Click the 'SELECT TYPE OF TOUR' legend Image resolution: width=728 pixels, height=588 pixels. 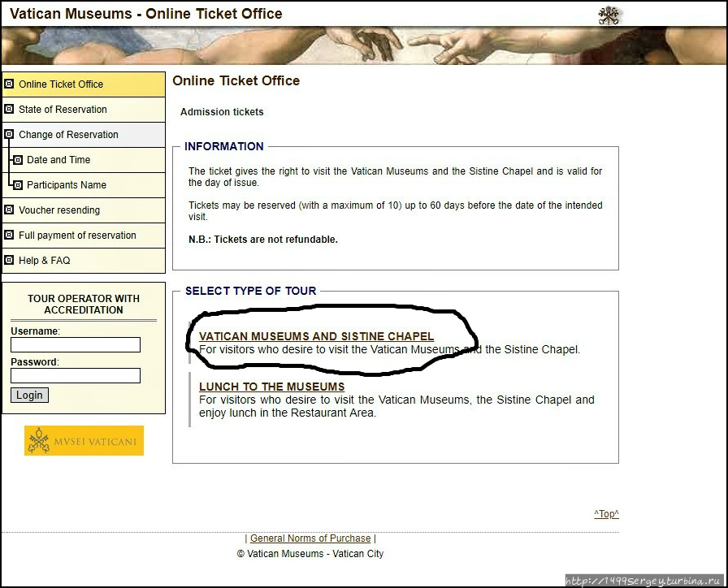click(x=251, y=291)
